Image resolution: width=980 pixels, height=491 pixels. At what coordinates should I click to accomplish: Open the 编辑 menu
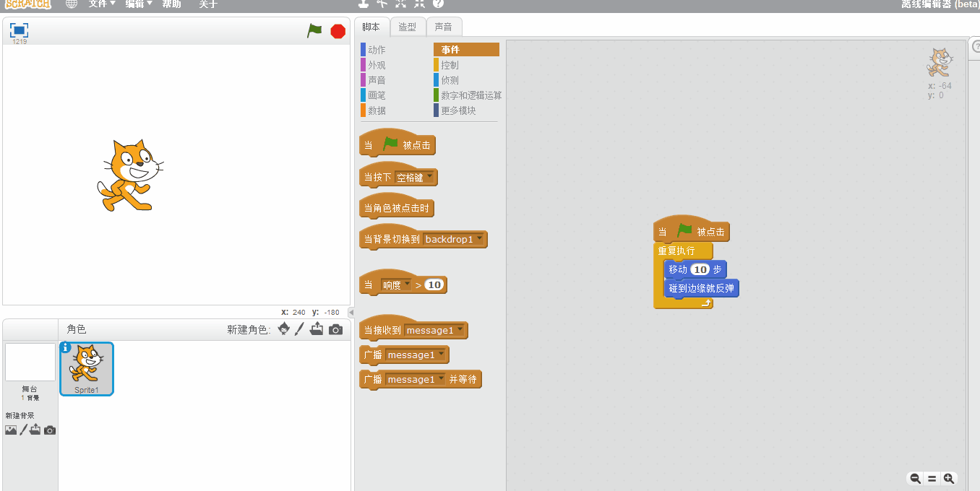click(x=138, y=4)
